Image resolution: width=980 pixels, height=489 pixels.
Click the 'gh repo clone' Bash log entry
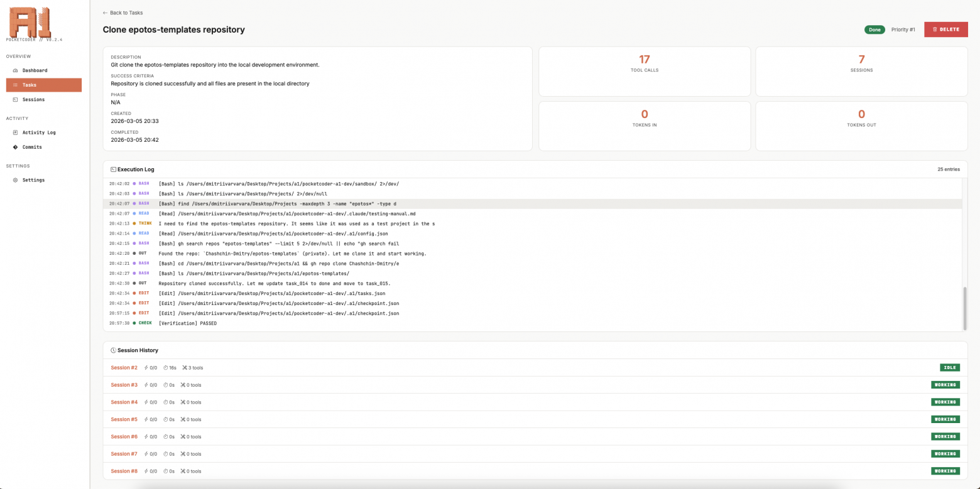tap(533, 264)
